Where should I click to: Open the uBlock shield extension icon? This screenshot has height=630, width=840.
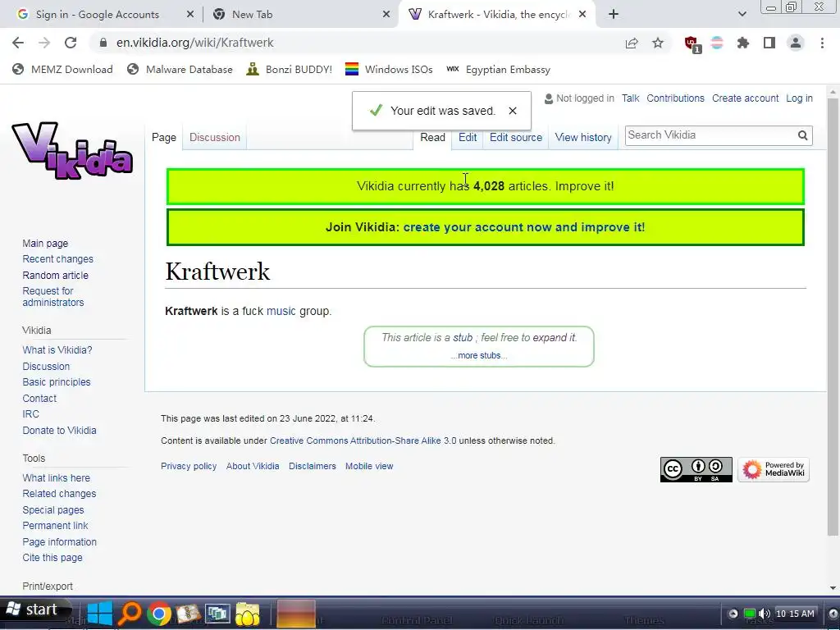[x=692, y=43]
